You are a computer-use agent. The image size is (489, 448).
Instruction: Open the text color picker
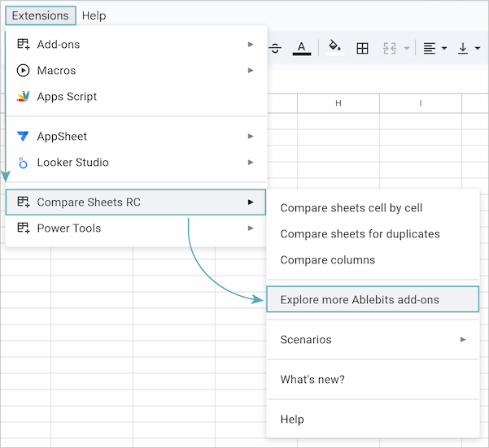tap(302, 48)
